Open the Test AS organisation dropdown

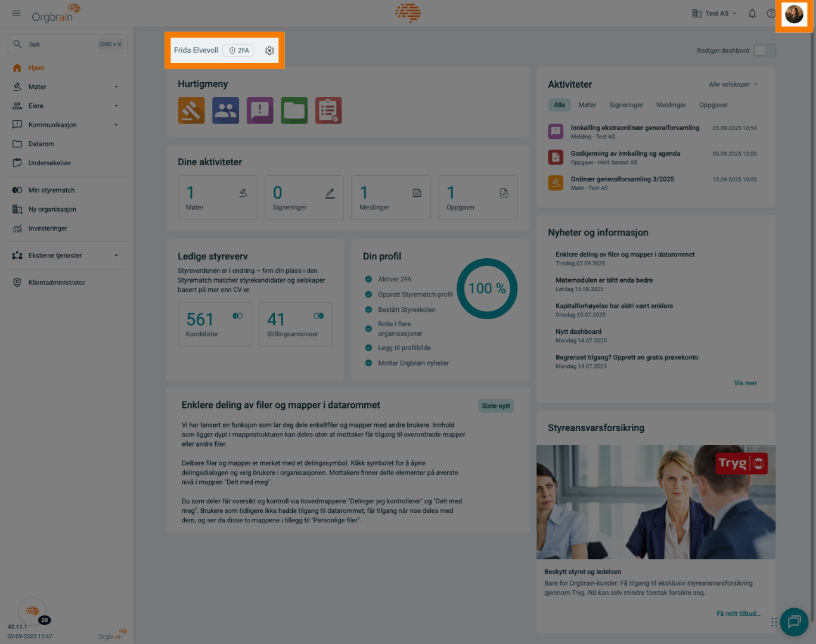coord(714,13)
